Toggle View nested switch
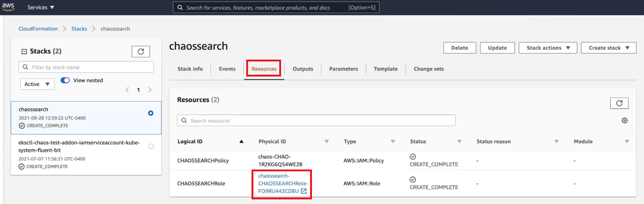 [65, 80]
